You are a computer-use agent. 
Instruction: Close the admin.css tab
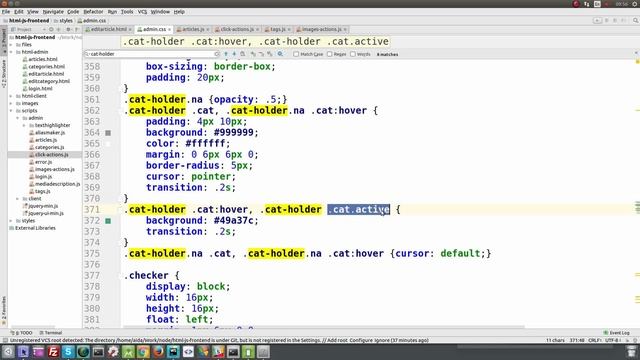tap(169, 29)
